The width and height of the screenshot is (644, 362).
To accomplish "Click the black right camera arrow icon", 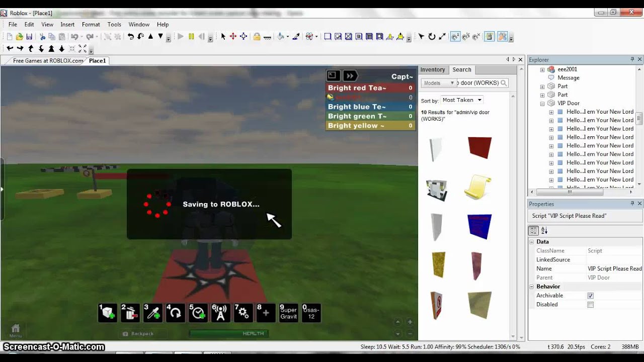I will [20, 49].
